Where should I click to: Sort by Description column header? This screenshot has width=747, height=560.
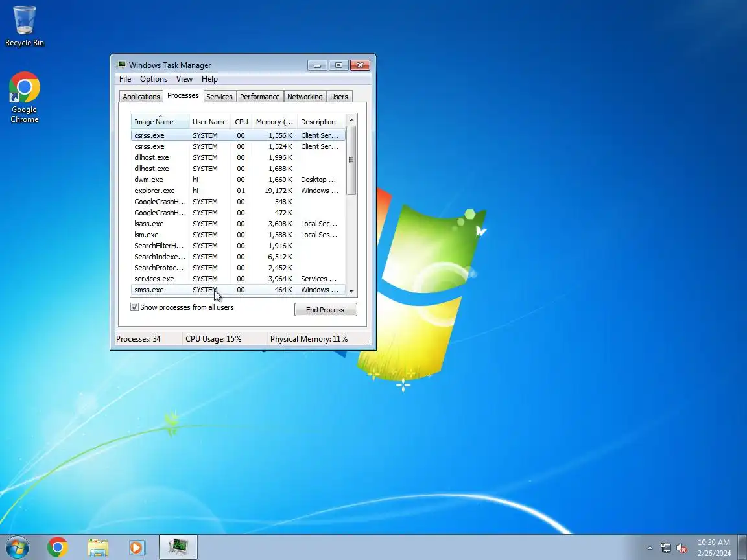(x=320, y=122)
